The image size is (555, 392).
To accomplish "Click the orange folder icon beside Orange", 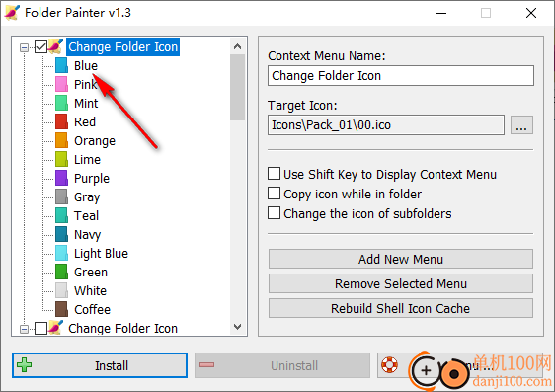I will click(61, 140).
